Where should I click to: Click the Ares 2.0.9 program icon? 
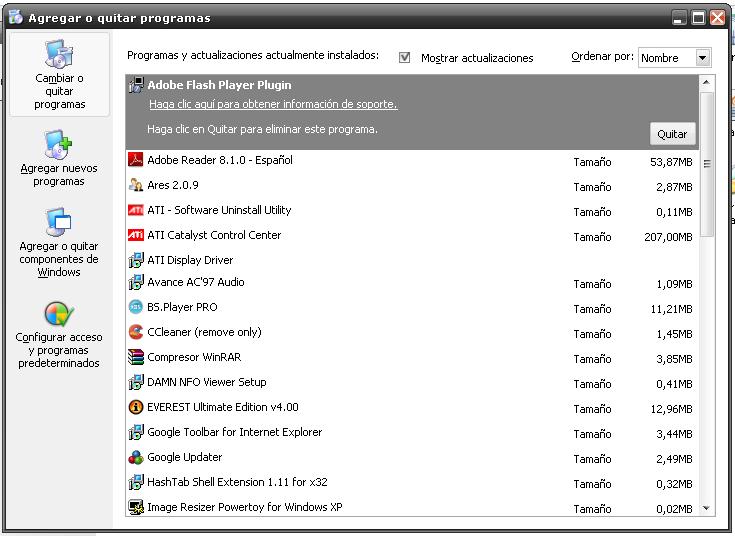pyautogui.click(x=136, y=185)
